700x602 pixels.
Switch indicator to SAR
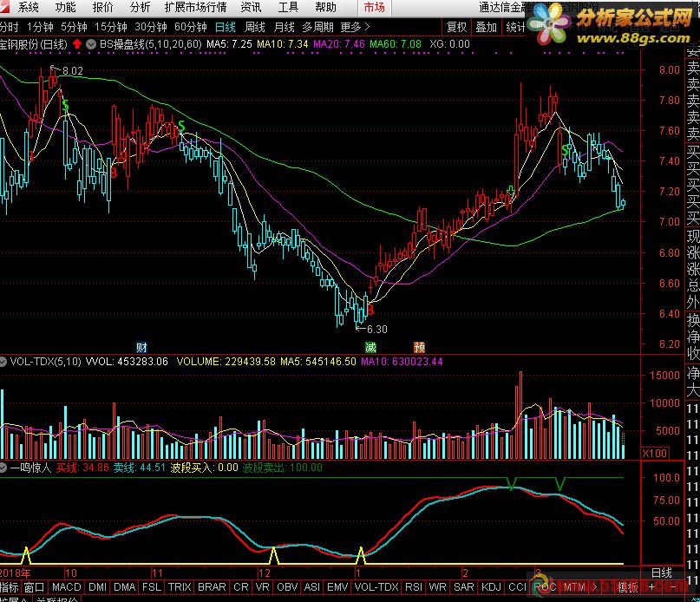point(464,586)
